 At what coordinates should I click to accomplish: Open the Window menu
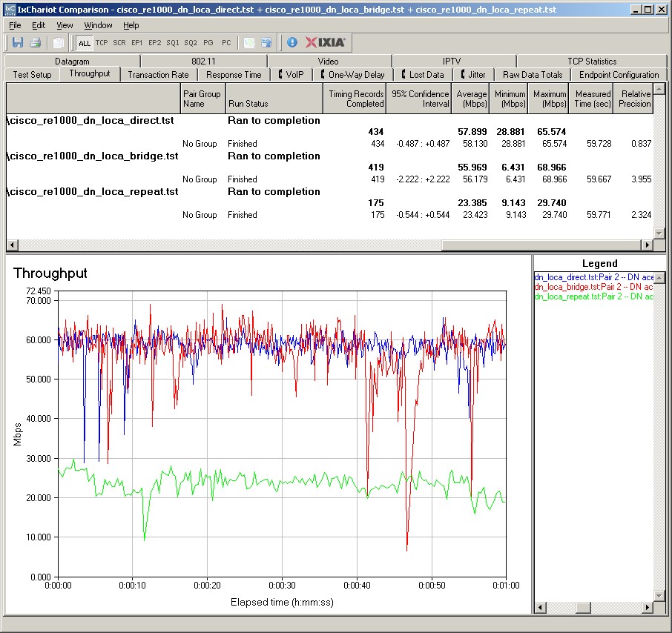(98, 25)
